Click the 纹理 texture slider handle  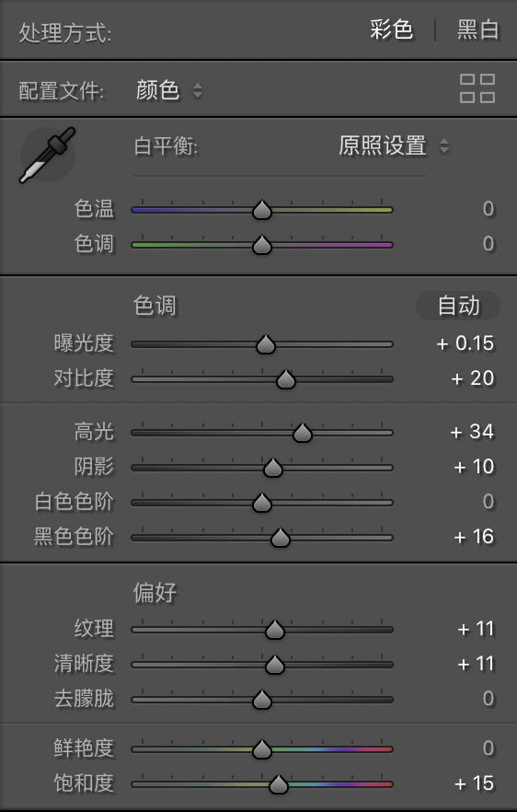pos(275,630)
